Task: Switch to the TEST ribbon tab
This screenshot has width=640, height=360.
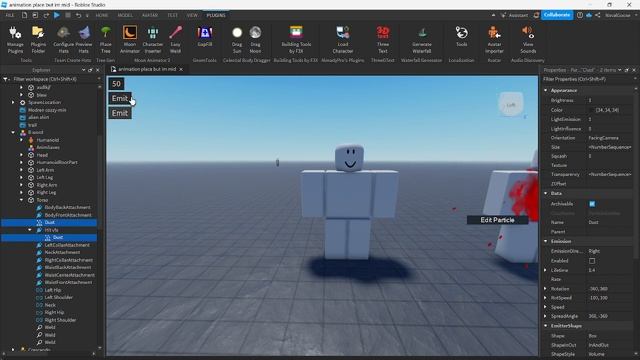Action: point(172,15)
